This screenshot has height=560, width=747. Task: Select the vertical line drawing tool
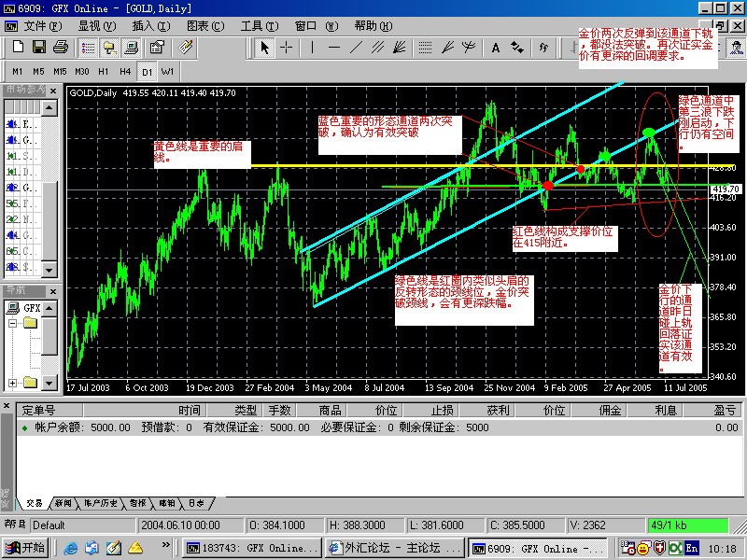[313, 48]
